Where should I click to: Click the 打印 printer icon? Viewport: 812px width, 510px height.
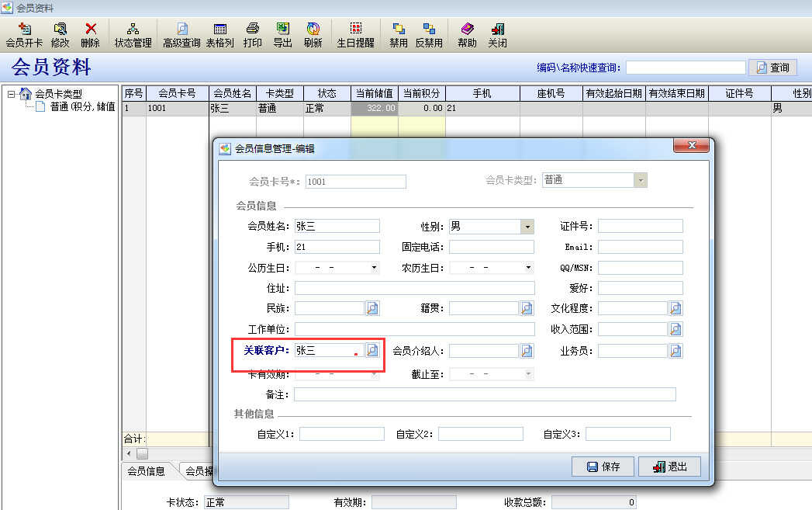pyautogui.click(x=253, y=29)
